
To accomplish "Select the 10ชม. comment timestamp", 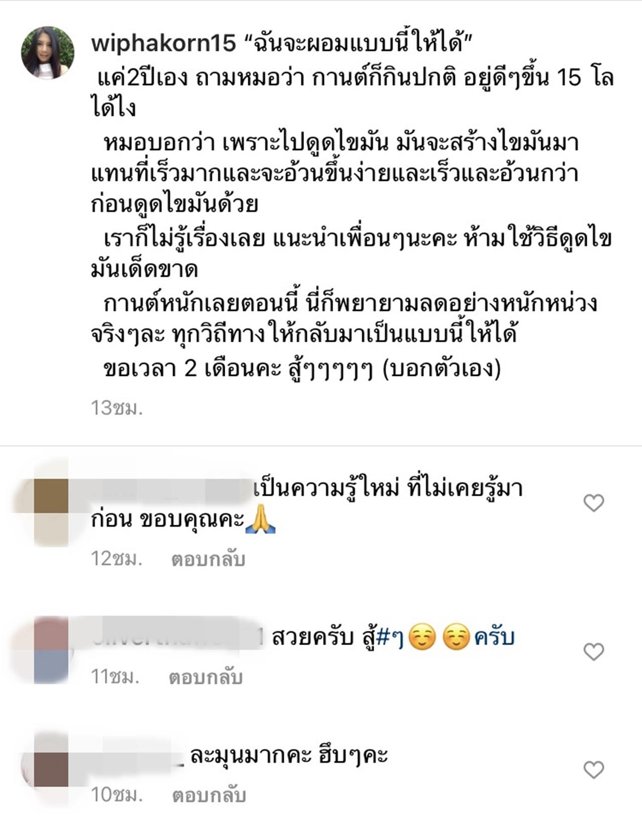I will pyautogui.click(x=117, y=794).
